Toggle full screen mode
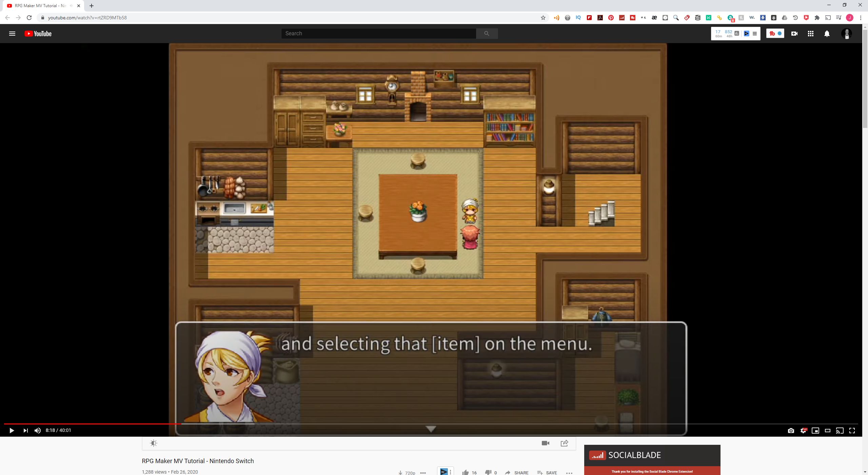The image size is (868, 475). [x=852, y=431]
